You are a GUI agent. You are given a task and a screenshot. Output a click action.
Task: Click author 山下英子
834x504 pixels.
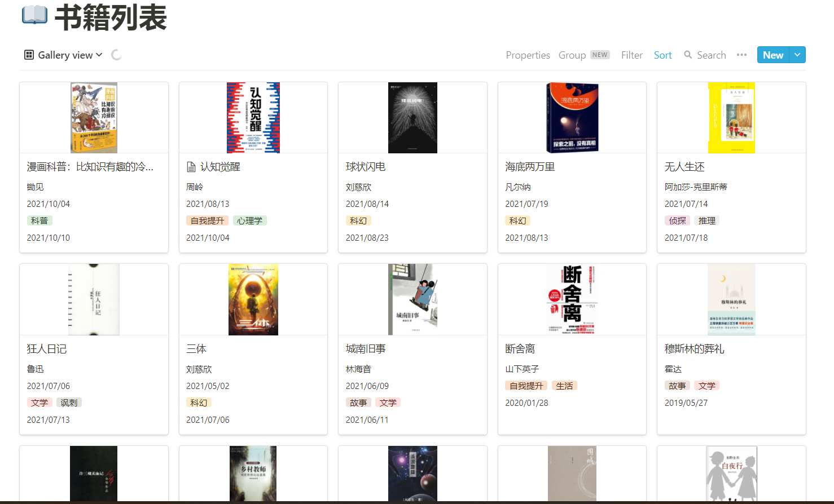point(522,369)
